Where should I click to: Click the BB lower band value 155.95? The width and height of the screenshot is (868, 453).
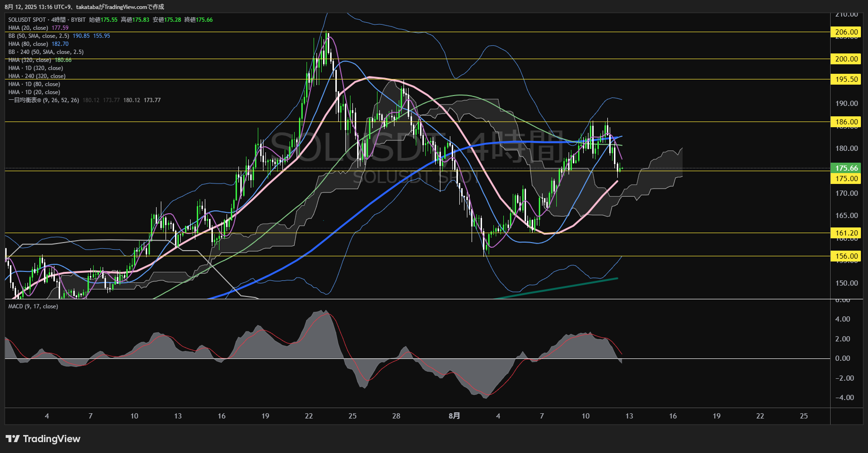(102, 36)
